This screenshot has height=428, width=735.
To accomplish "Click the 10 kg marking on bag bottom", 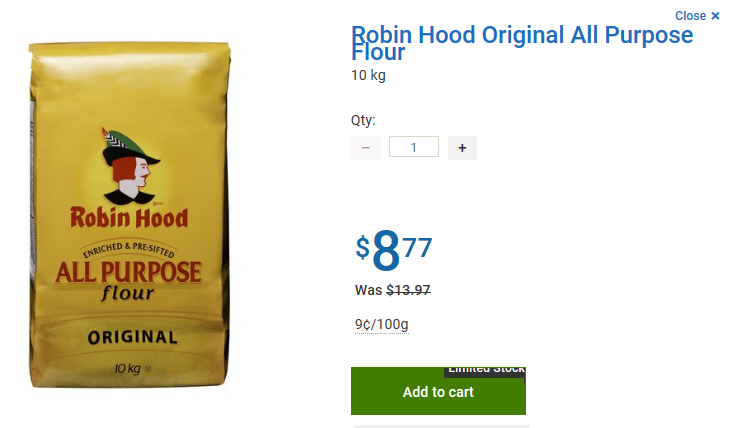I will [x=128, y=368].
